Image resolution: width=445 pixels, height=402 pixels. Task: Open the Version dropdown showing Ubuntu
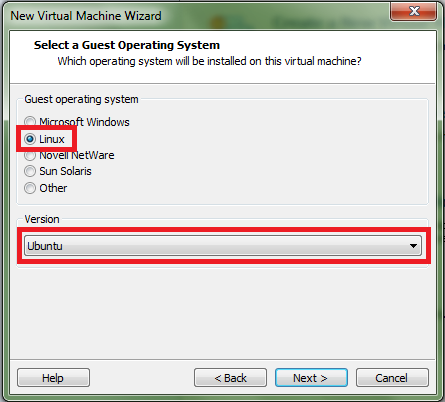(x=223, y=246)
